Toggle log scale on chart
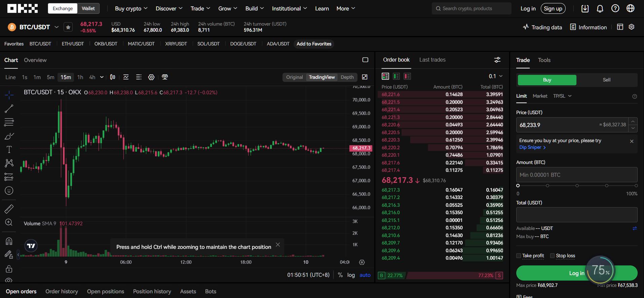Viewport: 644px width, 298px height. (351, 275)
